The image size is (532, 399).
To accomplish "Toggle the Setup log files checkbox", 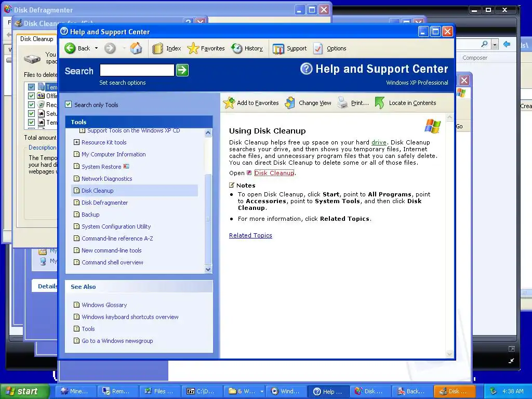I will tap(31, 113).
